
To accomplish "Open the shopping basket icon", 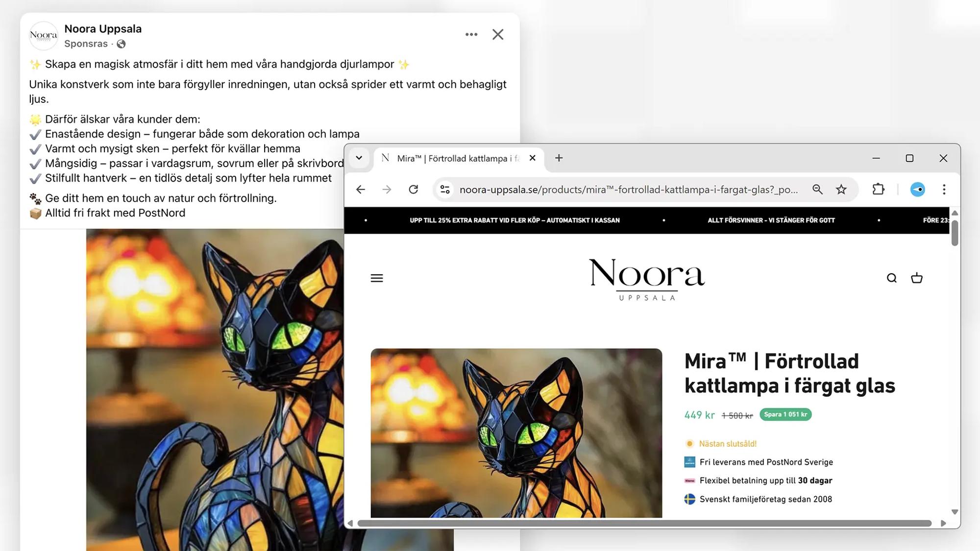I will click(917, 278).
